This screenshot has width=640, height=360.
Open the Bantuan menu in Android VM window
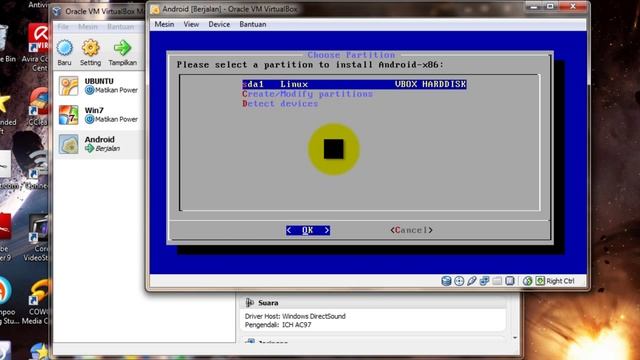pos(253,24)
